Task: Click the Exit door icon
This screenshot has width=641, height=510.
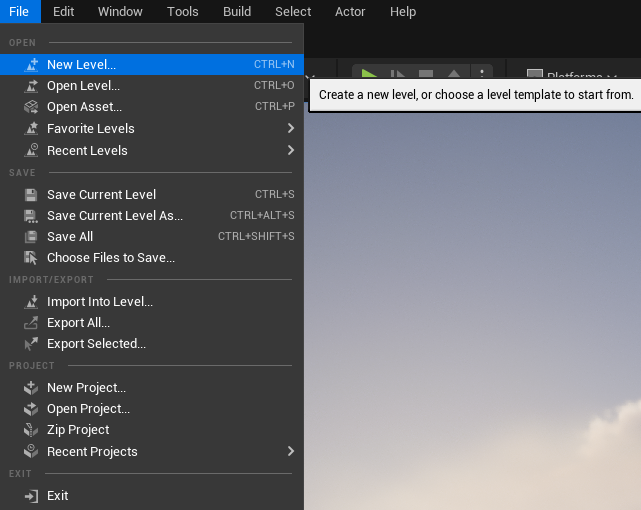Action: click(x=31, y=496)
